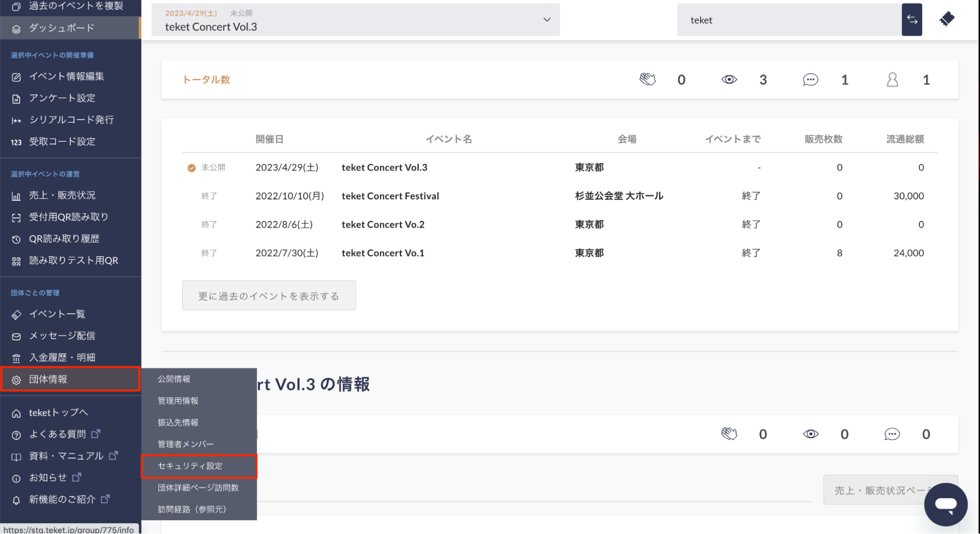Select teket Concert Vo.2 event name
980x534 pixels.
pos(383,224)
